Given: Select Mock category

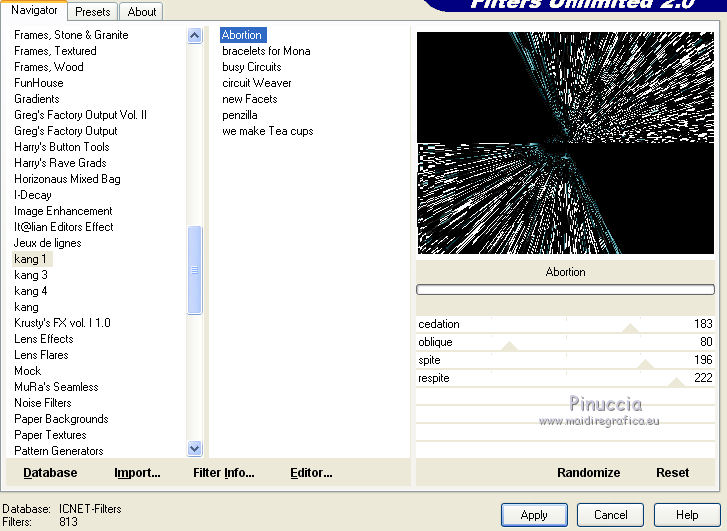Looking at the screenshot, I should tap(27, 371).
